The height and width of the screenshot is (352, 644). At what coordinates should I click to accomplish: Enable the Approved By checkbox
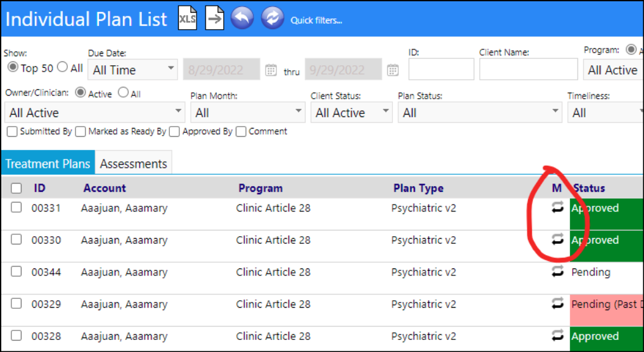click(x=174, y=132)
